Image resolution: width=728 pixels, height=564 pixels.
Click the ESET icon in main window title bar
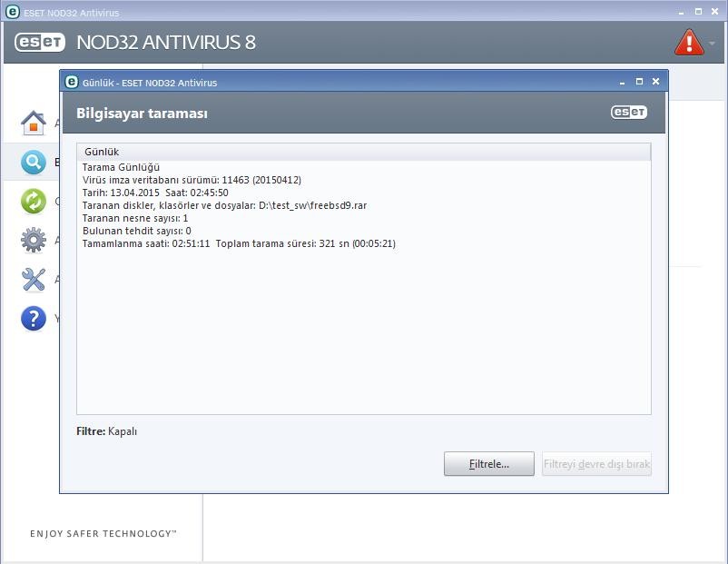click(13, 12)
